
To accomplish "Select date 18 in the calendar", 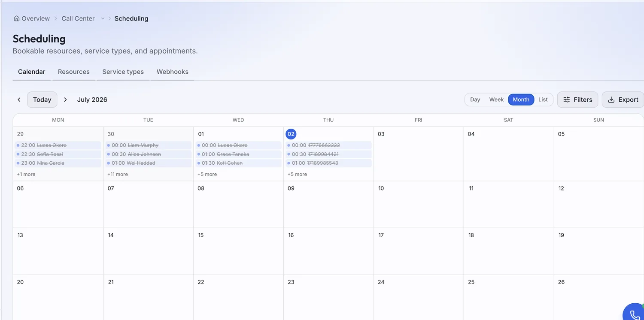I will tap(471, 235).
